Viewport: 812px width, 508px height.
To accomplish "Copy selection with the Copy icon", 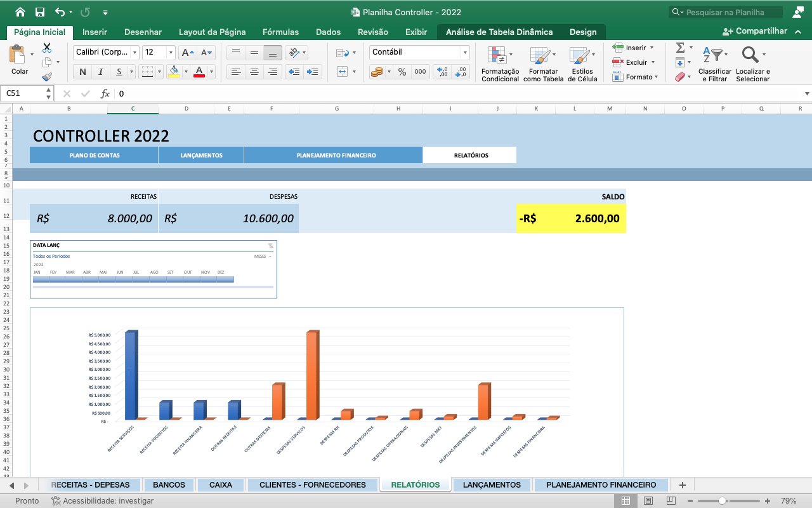I will [x=47, y=62].
